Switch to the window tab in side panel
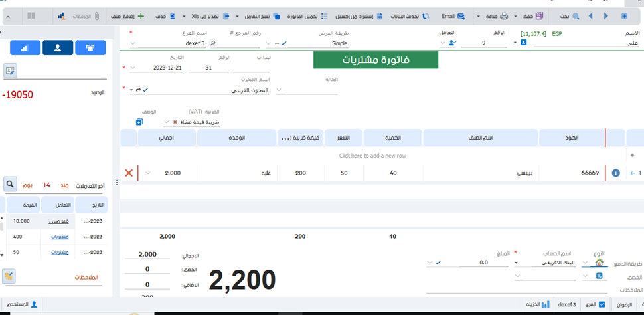Viewport: 644px width, 315px height. point(90,48)
